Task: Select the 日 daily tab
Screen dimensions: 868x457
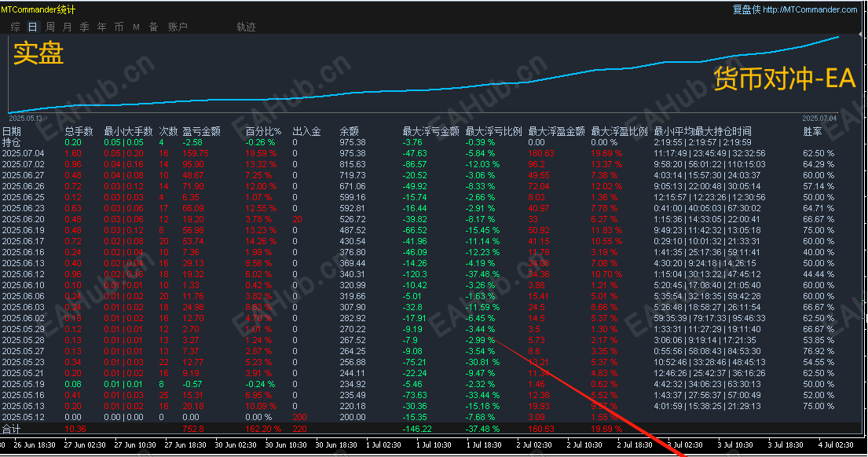Action: tap(33, 27)
